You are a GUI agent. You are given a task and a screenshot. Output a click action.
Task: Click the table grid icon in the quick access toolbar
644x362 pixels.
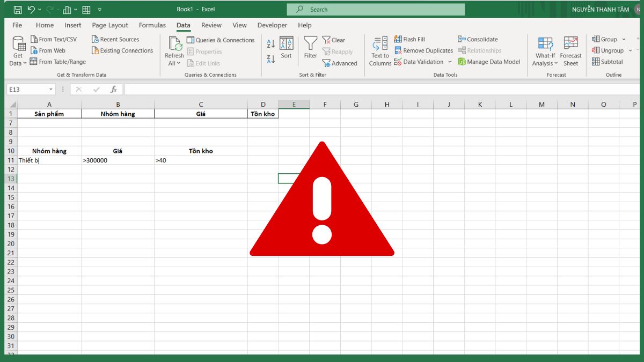[x=86, y=10]
